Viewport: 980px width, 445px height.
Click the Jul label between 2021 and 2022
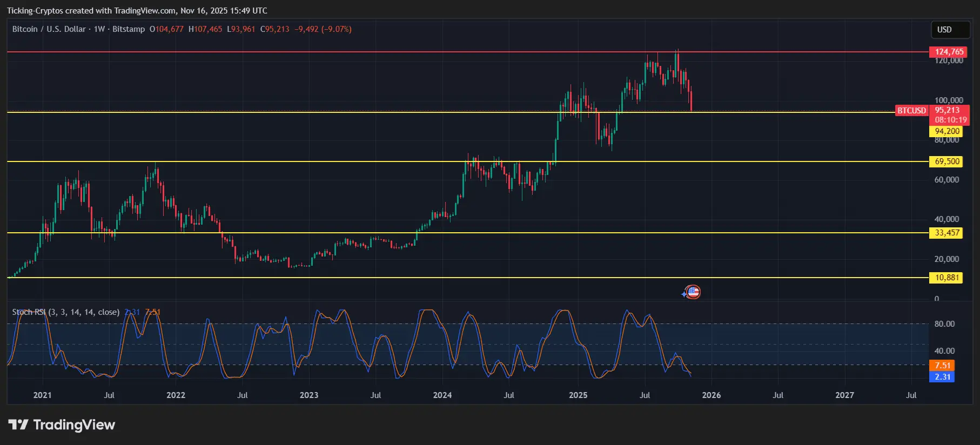coord(109,395)
